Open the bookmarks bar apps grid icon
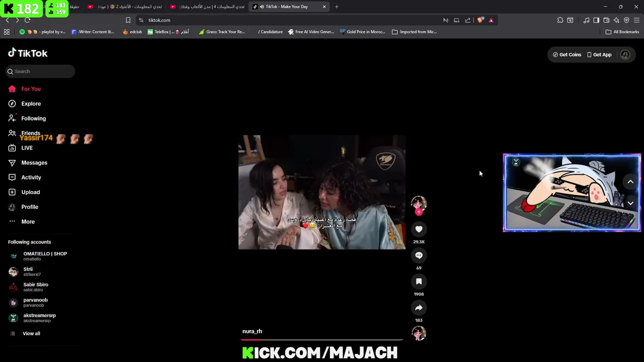This screenshot has width=644, height=362. pyautogui.click(x=7, y=32)
